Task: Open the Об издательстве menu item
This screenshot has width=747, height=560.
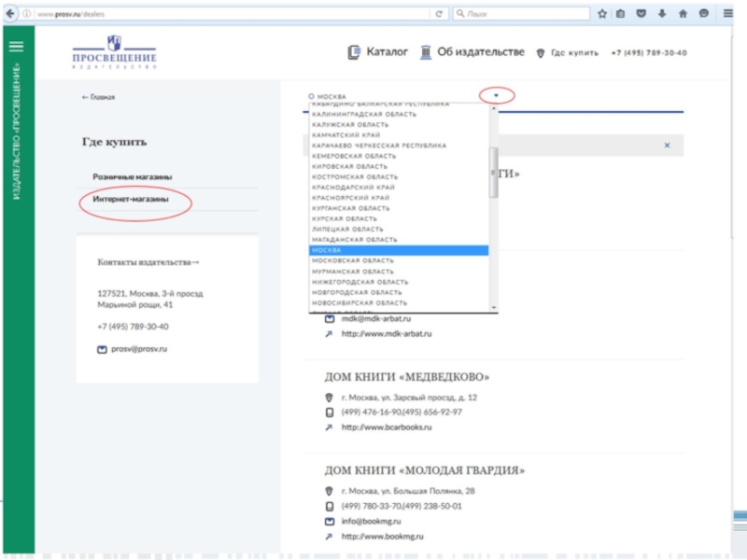Action: click(481, 52)
